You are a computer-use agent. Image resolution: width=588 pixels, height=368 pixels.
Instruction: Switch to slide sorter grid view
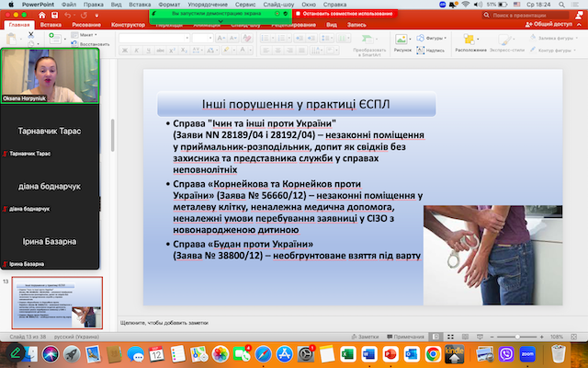(x=451, y=337)
